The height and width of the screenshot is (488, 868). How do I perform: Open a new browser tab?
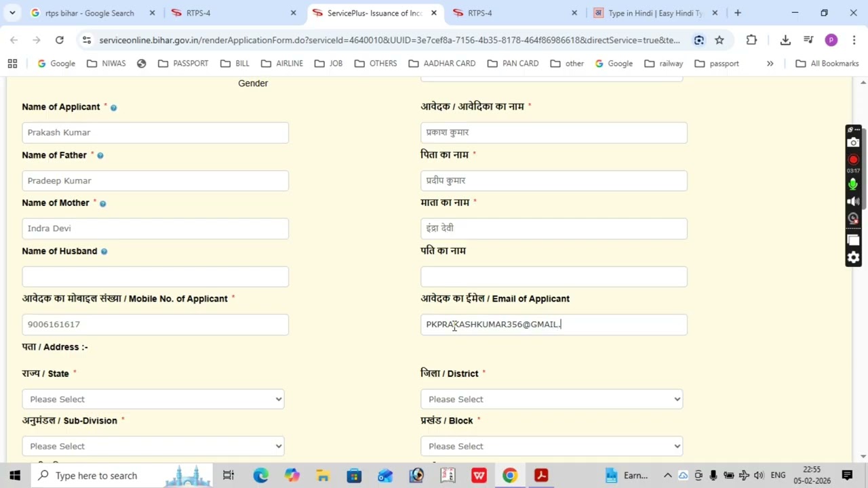[738, 13]
